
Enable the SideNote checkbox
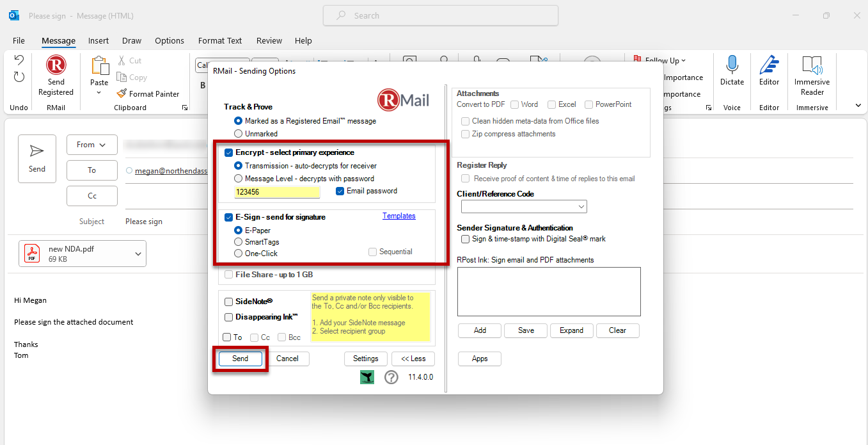[229, 302]
